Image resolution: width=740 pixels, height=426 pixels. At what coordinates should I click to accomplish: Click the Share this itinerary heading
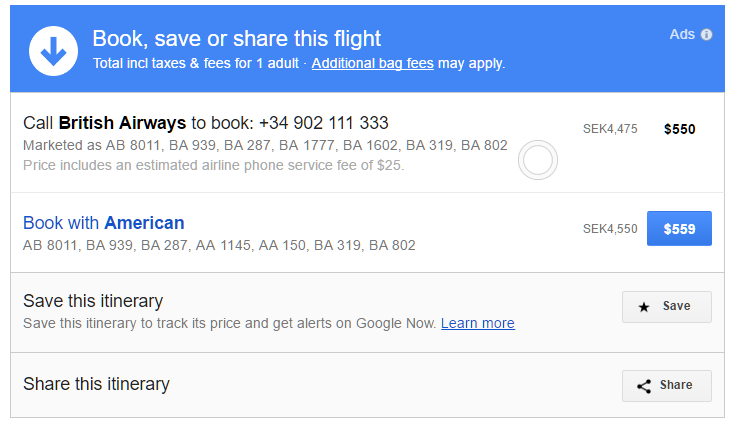tap(96, 384)
